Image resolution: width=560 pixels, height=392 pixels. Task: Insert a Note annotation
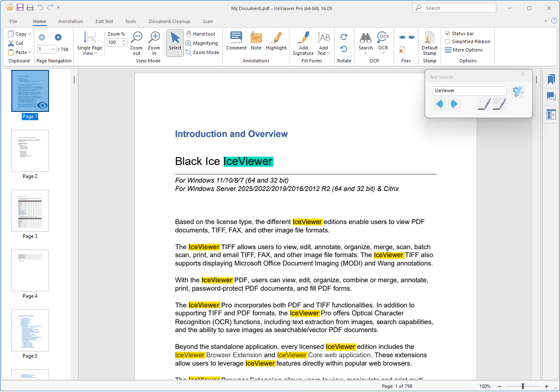256,41
